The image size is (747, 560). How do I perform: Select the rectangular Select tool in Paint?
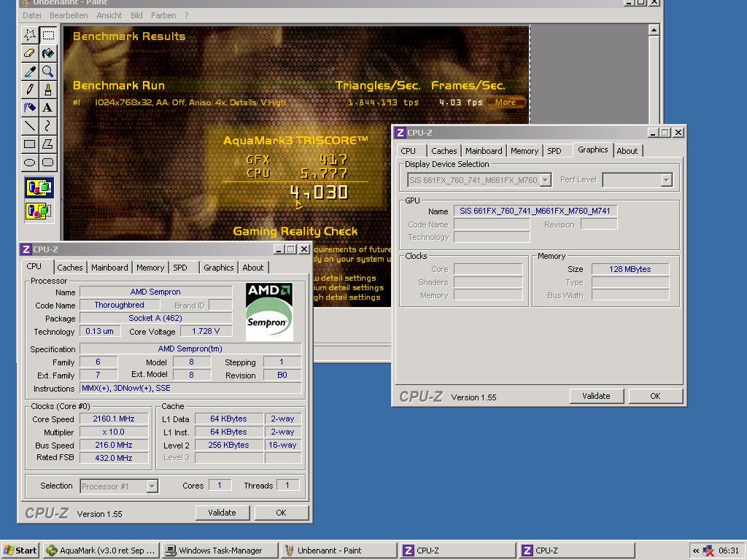[47, 35]
